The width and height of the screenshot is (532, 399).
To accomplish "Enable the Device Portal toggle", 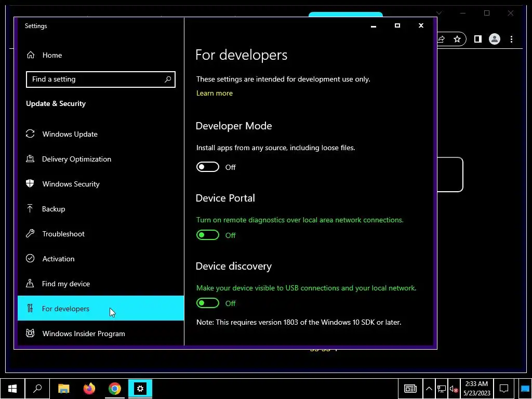I will (x=208, y=235).
